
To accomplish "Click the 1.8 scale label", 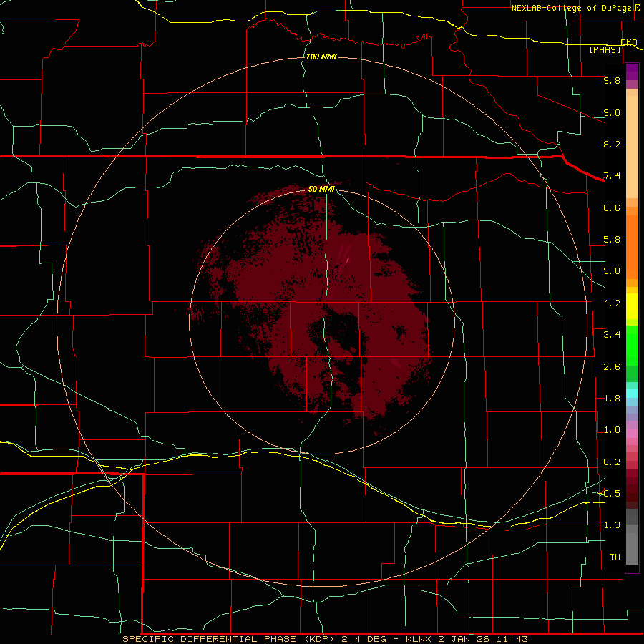I will tap(612, 399).
